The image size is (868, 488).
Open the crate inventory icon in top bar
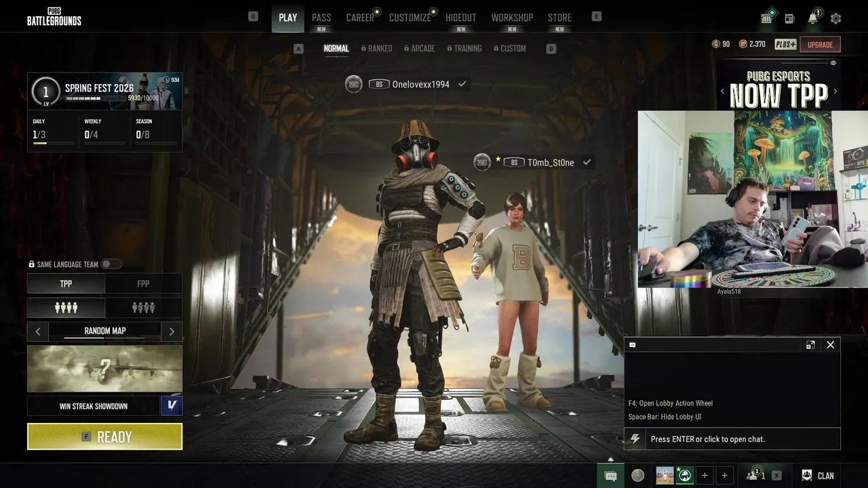click(767, 18)
